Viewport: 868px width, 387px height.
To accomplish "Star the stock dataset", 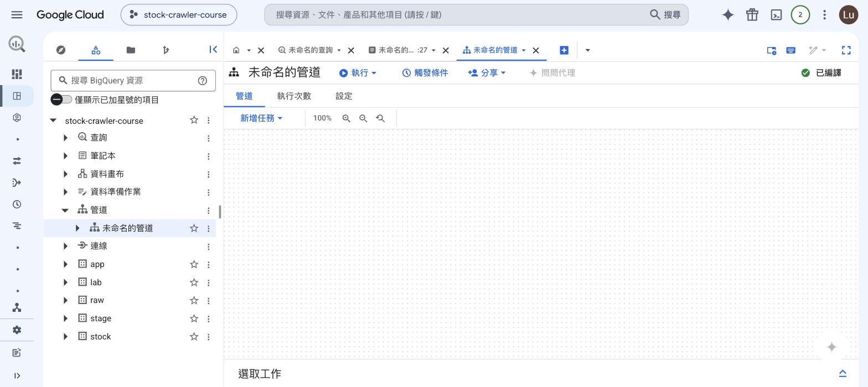I will click(194, 337).
